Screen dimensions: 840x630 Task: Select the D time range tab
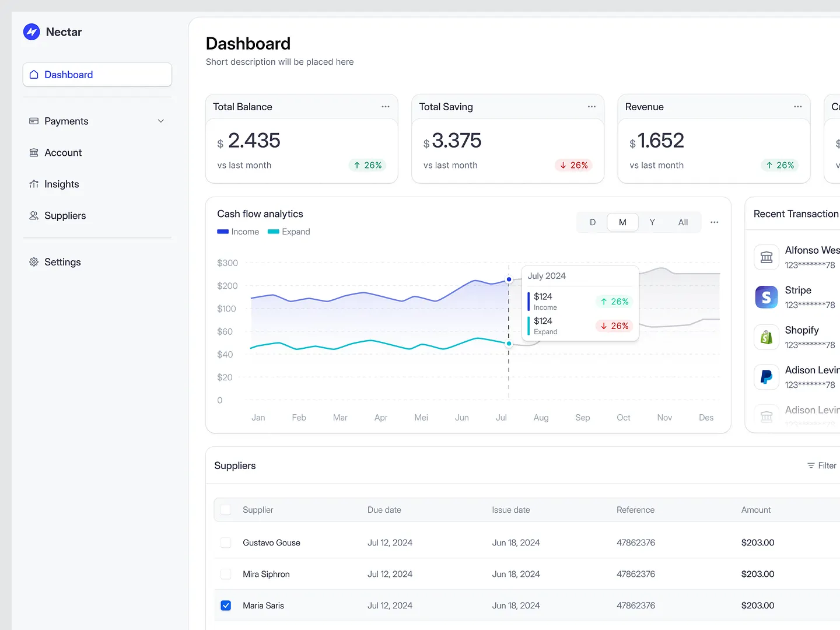(593, 222)
